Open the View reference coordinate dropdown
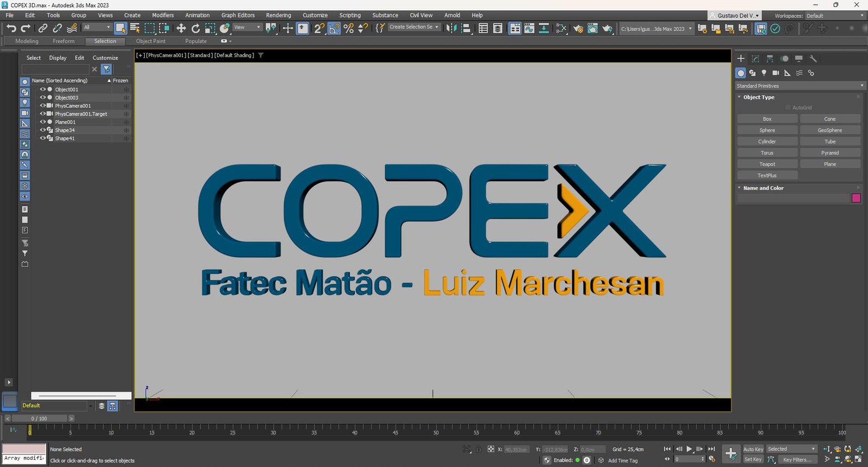The image size is (868, 467). [247, 27]
